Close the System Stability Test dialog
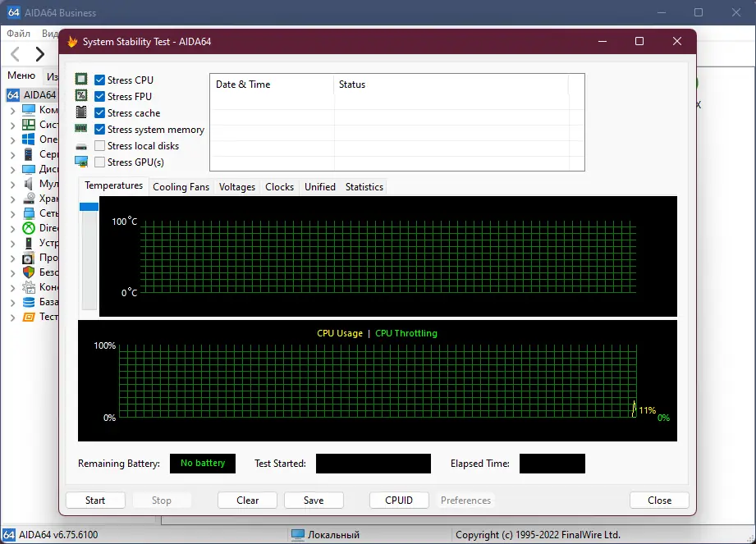 click(x=659, y=501)
